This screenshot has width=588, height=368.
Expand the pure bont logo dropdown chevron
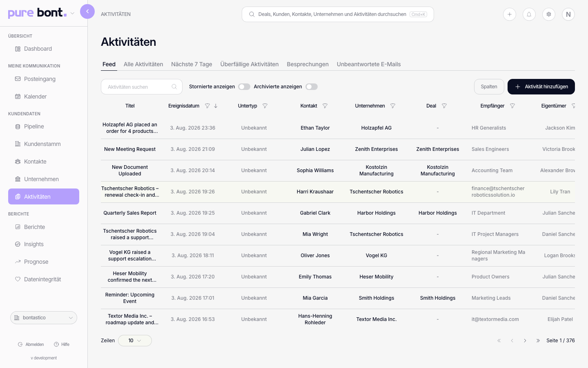click(x=72, y=13)
